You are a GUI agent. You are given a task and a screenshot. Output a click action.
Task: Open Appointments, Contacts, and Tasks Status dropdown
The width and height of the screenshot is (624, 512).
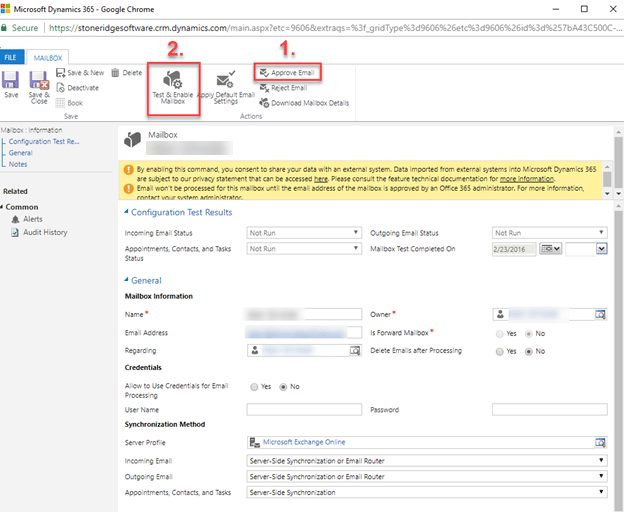[304, 249]
